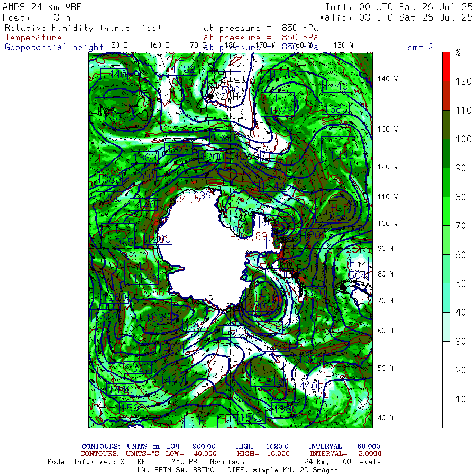This screenshot has height=476, width=476.
Task: Click the "%" unit label above color bar
Action: click(x=458, y=52)
